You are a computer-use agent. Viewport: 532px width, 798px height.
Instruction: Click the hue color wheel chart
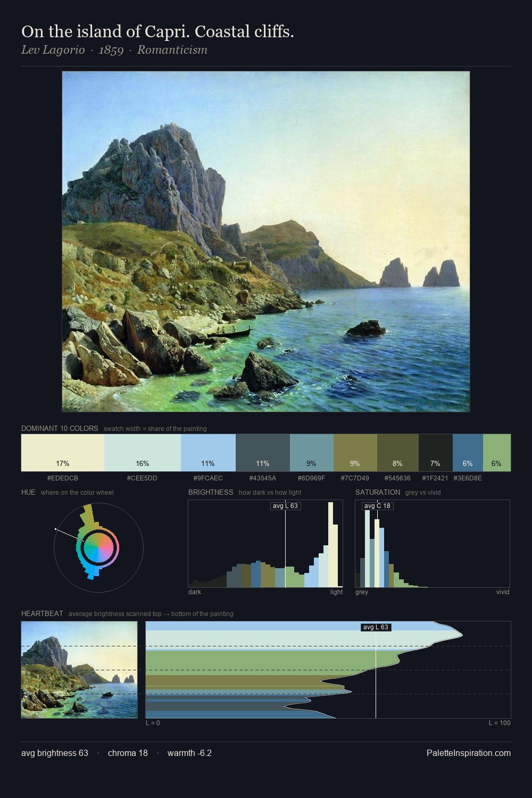tap(98, 547)
